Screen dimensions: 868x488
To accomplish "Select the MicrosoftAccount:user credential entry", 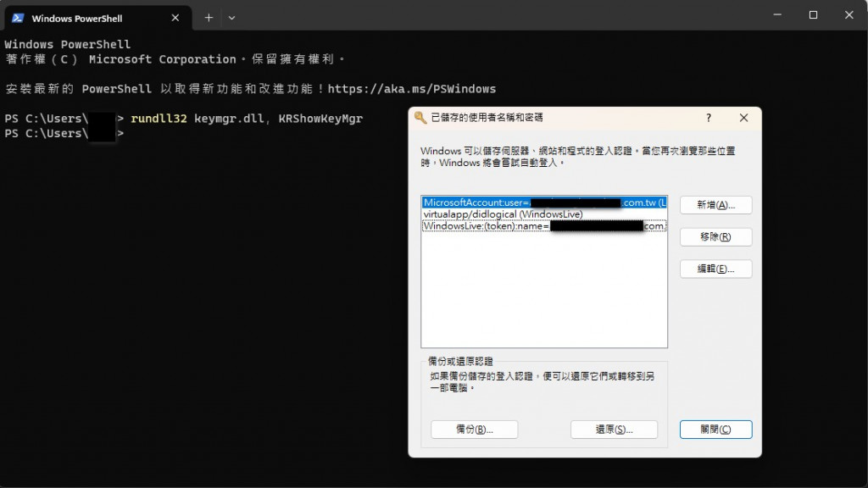I will pyautogui.click(x=544, y=202).
